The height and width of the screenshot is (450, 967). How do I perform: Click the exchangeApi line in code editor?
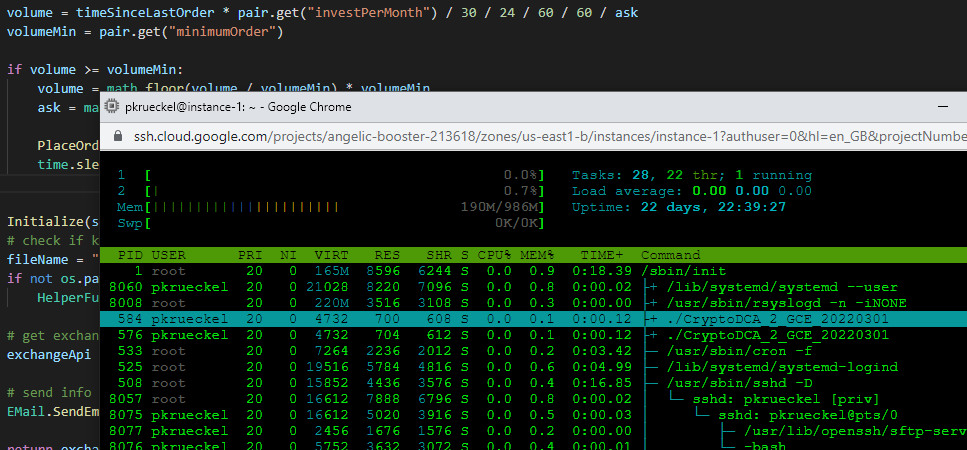coord(49,354)
